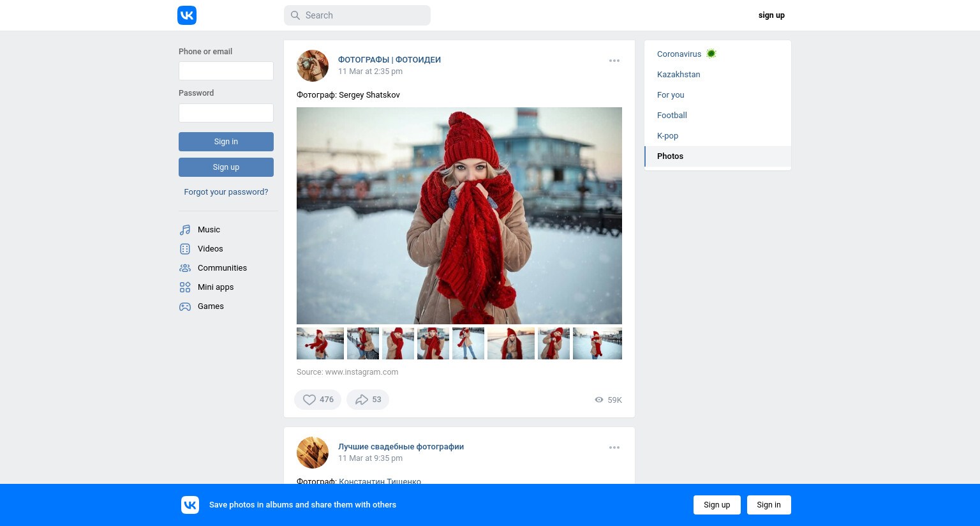Open more options on the свадебные фотографии post
The image size is (980, 526).
click(614, 447)
